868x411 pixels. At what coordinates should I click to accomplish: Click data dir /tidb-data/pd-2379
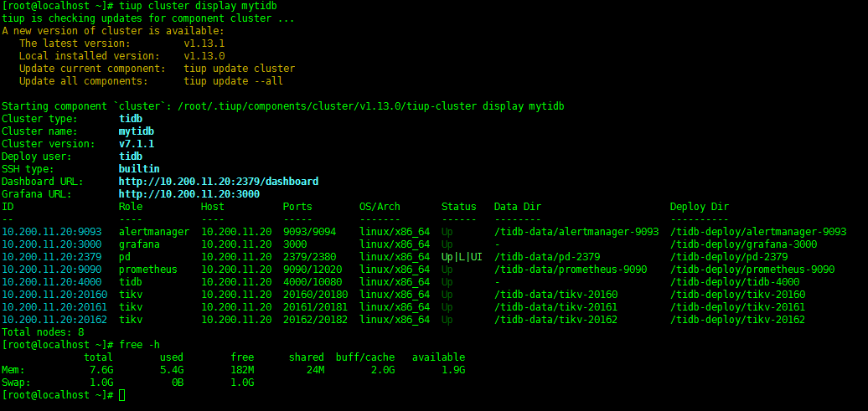pos(547,257)
